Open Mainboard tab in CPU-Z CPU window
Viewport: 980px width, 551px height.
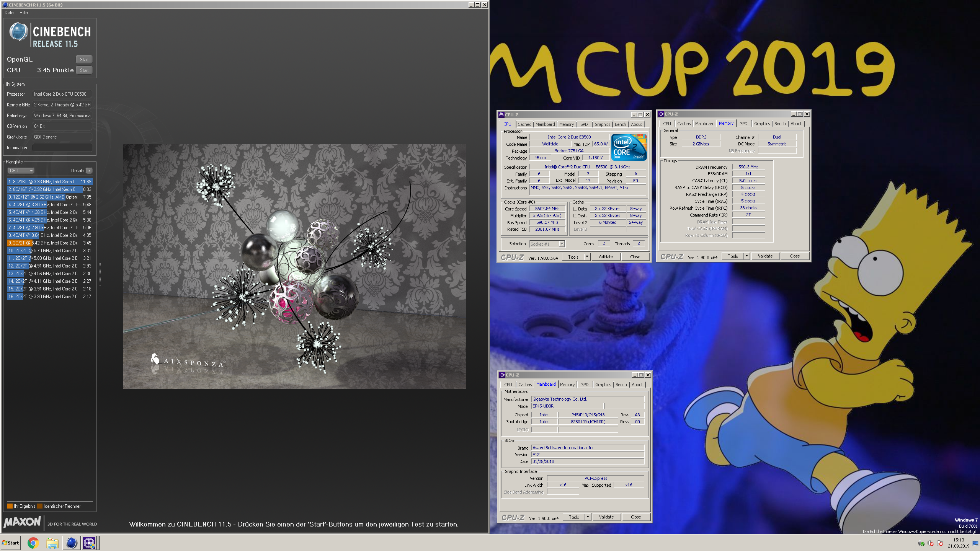click(545, 124)
